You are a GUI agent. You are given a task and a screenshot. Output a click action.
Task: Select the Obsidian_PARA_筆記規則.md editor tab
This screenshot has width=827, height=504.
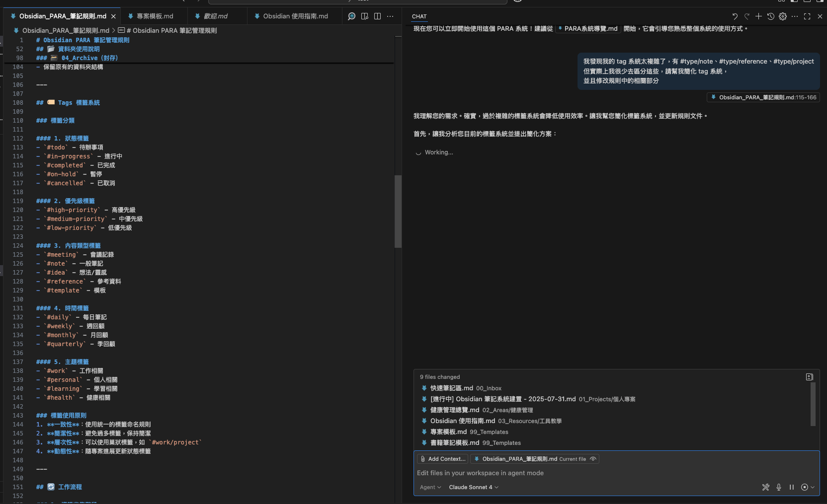click(x=63, y=16)
